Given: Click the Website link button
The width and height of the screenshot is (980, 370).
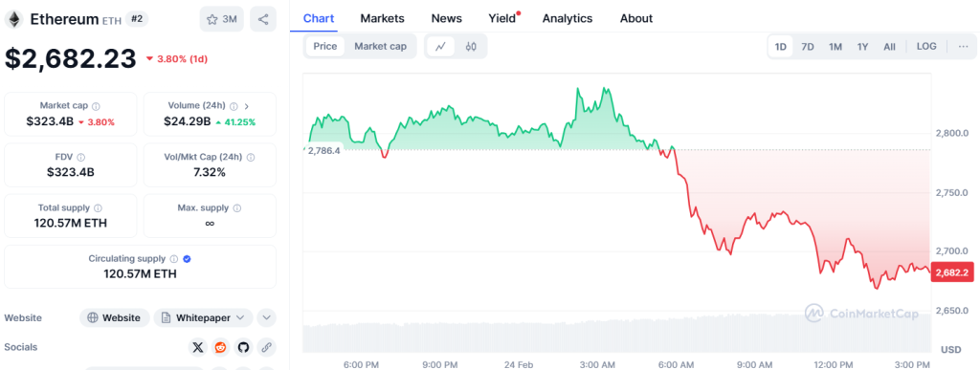Looking at the screenshot, I should tap(115, 317).
